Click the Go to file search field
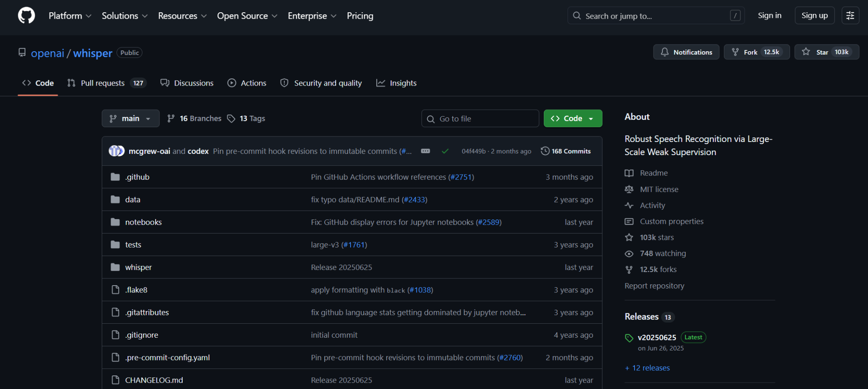 (x=480, y=119)
